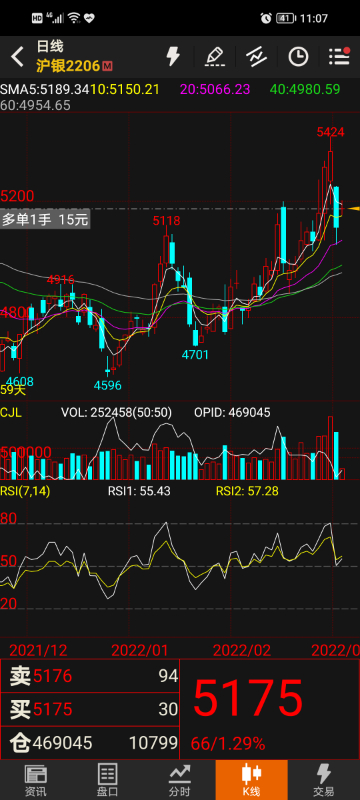This screenshot has height=800, width=360.
Task: Go back using the left arrow
Action: 17,57
